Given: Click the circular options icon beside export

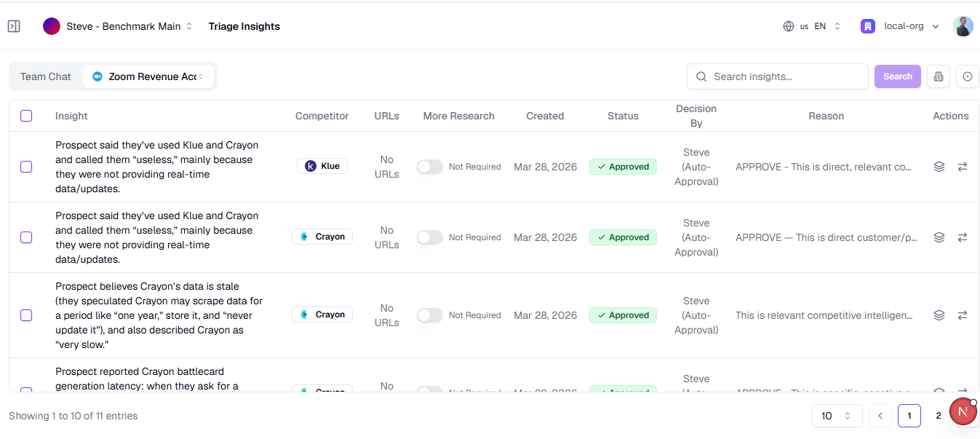Looking at the screenshot, I should (x=968, y=76).
